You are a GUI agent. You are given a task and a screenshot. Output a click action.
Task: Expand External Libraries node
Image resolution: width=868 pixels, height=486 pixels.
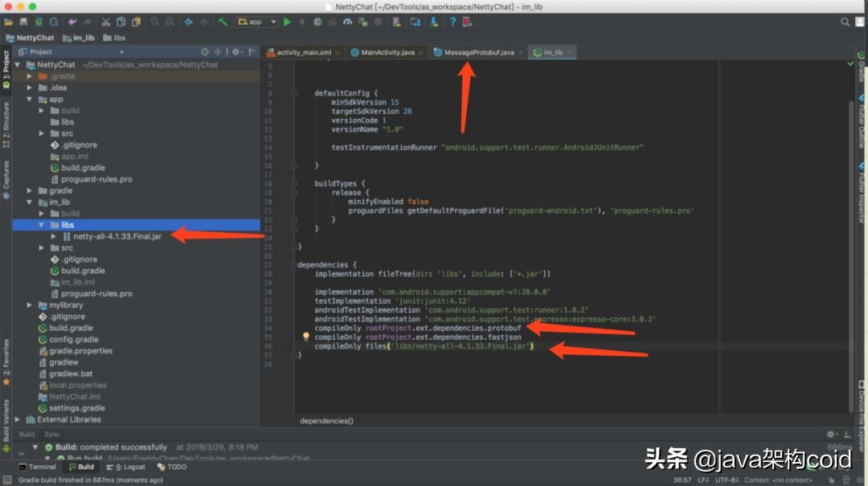tap(18, 419)
